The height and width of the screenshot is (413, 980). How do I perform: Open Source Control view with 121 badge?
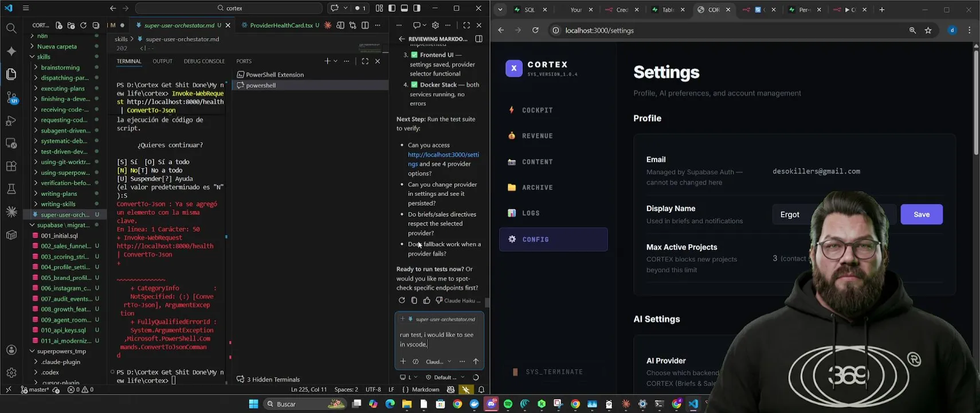[11, 98]
